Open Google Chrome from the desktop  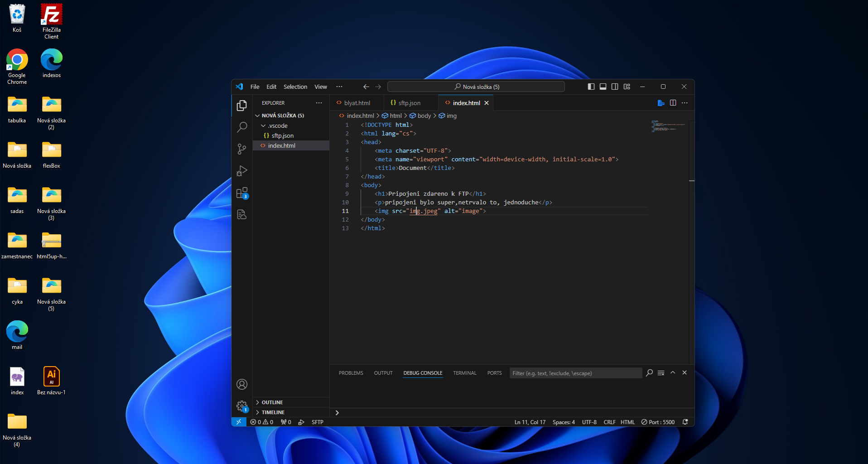[x=17, y=66]
